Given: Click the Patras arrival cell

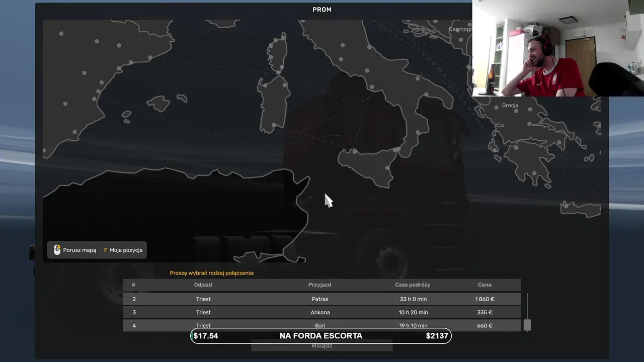Looking at the screenshot, I should click(x=320, y=299).
